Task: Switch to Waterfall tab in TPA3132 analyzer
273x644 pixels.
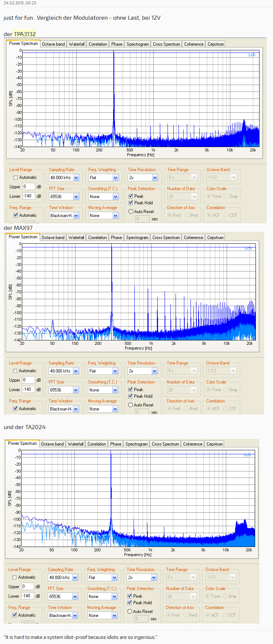Action: click(77, 44)
